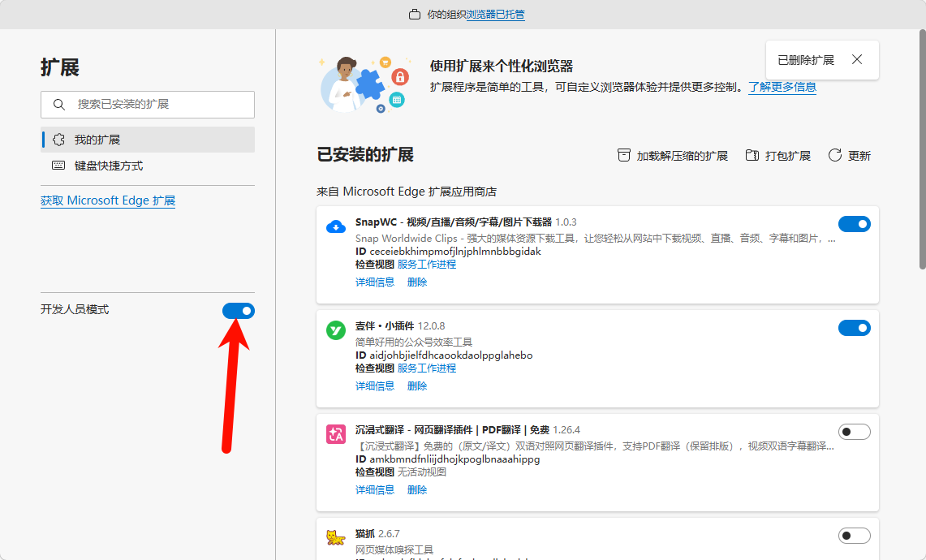Click the 打包扩展 icon
This screenshot has height=560, width=926.
click(751, 155)
